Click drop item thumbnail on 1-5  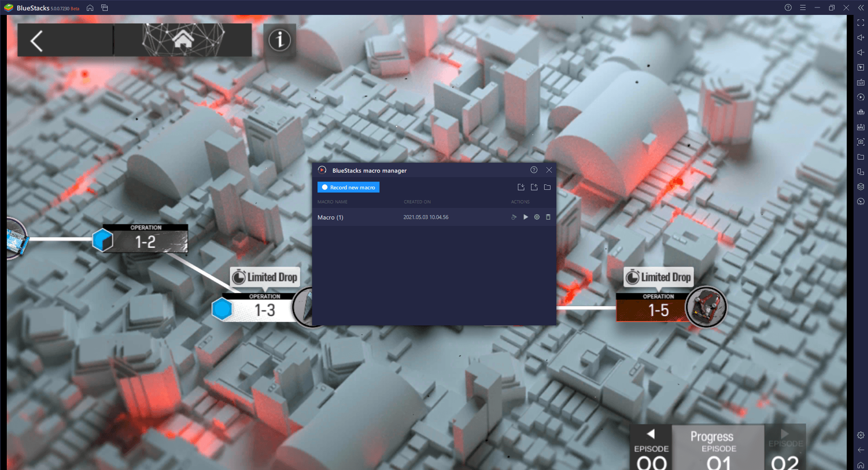point(706,307)
